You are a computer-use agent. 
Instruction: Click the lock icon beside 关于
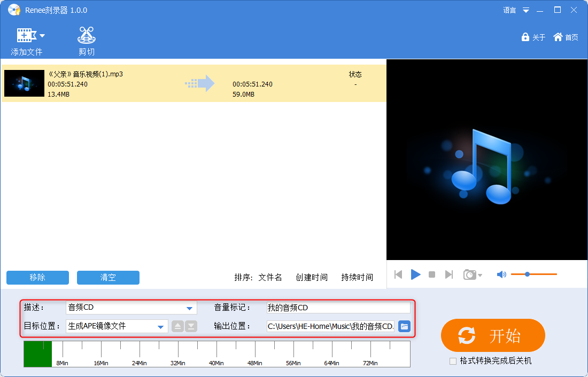pos(525,37)
